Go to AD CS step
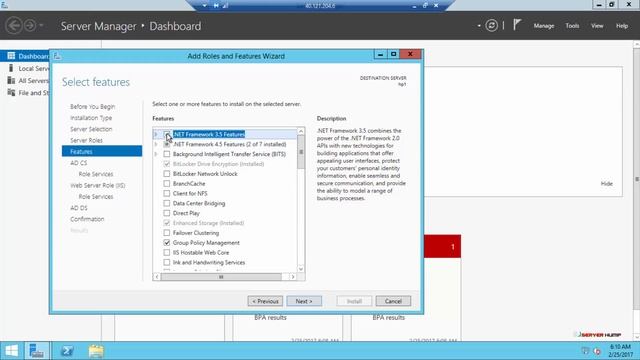640x360 pixels. [x=79, y=162]
